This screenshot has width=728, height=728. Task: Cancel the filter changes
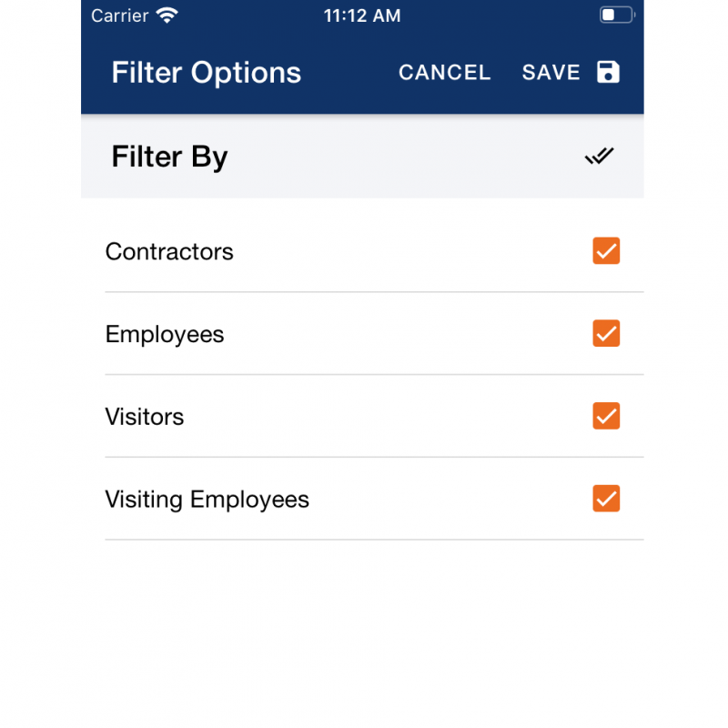pyautogui.click(x=444, y=73)
